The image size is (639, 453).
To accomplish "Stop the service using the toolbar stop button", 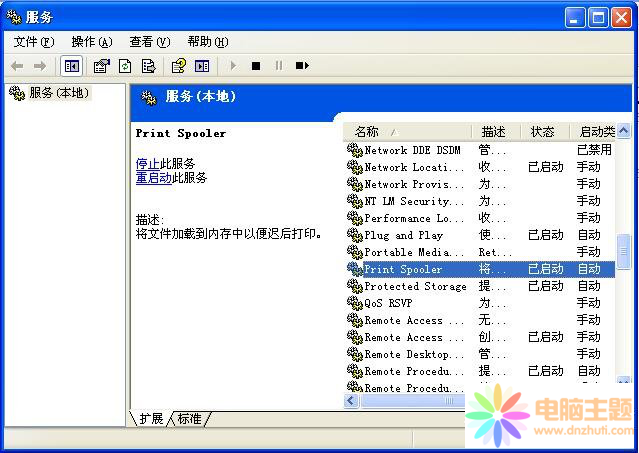I will click(256, 66).
